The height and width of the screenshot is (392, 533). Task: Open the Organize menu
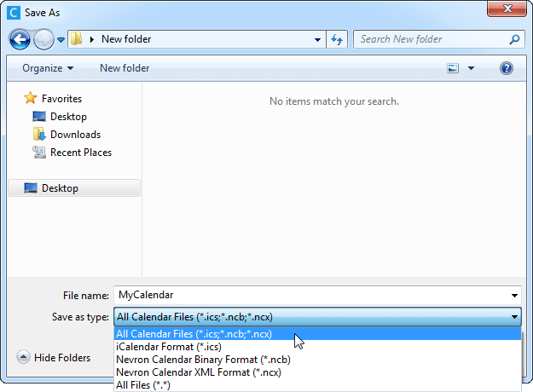tap(48, 68)
